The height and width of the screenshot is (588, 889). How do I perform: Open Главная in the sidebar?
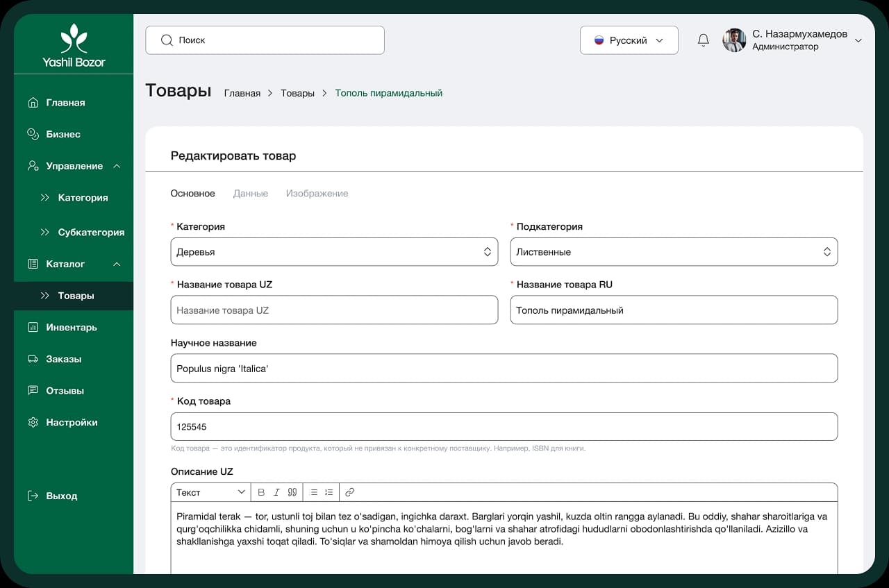coord(66,103)
